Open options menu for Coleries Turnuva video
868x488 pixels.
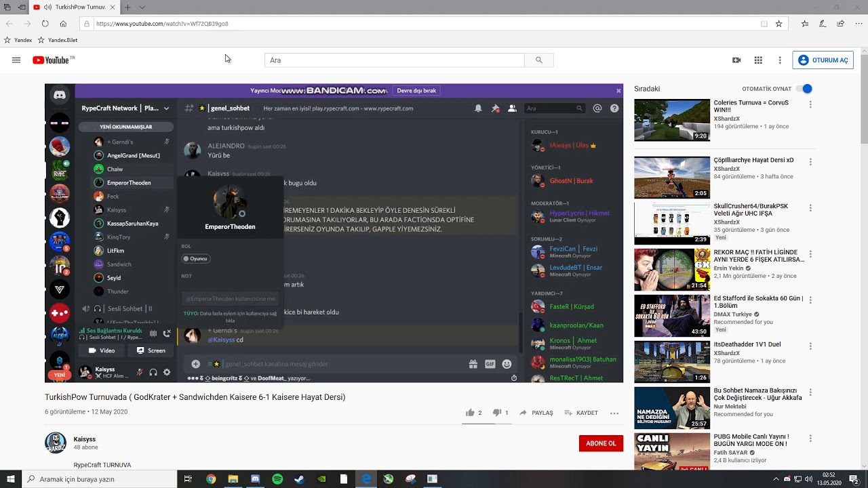click(x=810, y=104)
